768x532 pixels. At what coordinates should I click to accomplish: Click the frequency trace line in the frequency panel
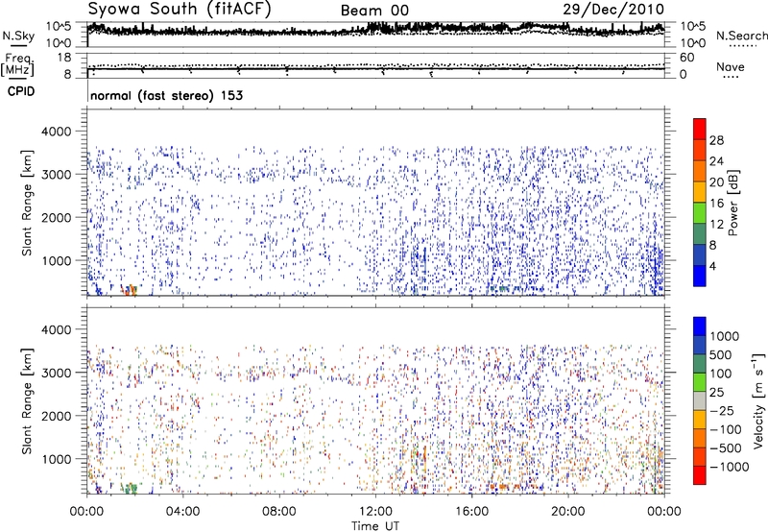click(x=375, y=69)
